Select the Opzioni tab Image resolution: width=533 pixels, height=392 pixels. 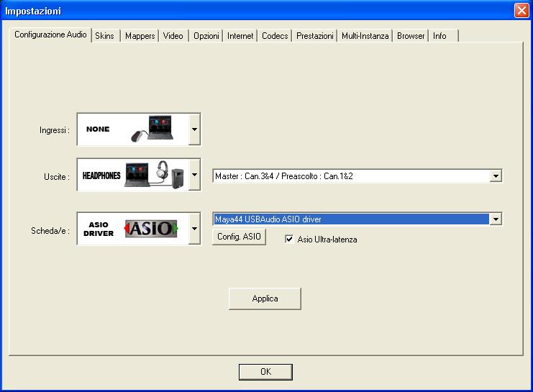[x=206, y=36]
